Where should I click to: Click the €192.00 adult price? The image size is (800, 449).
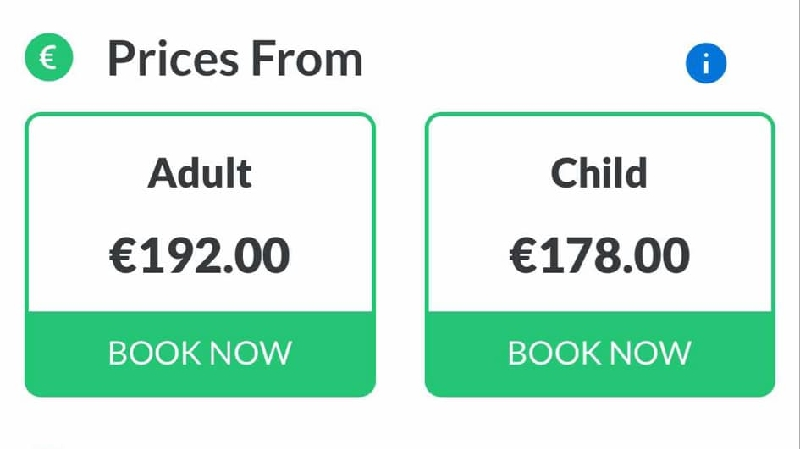[x=200, y=255]
